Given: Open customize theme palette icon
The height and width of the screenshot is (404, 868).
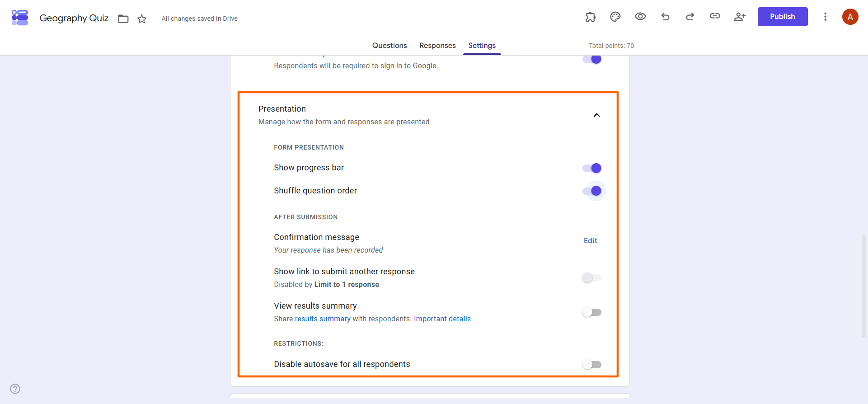Looking at the screenshot, I should [615, 17].
